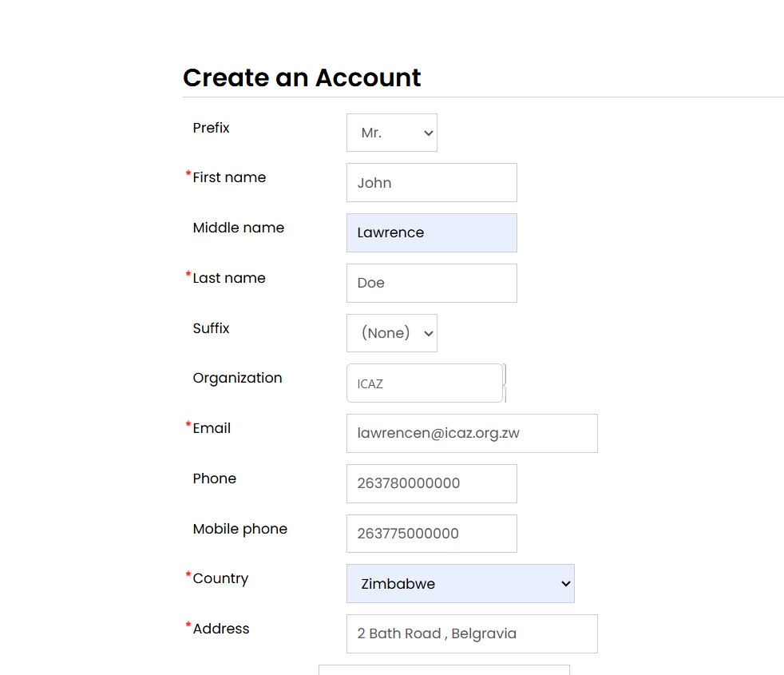Screen dimensions: 784x675
Task: Click into the Email address field
Action: click(x=471, y=434)
